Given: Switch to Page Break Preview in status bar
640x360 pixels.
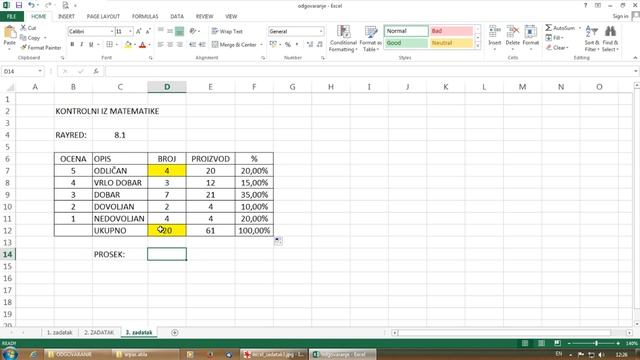Looking at the screenshot, I should [x=557, y=343].
